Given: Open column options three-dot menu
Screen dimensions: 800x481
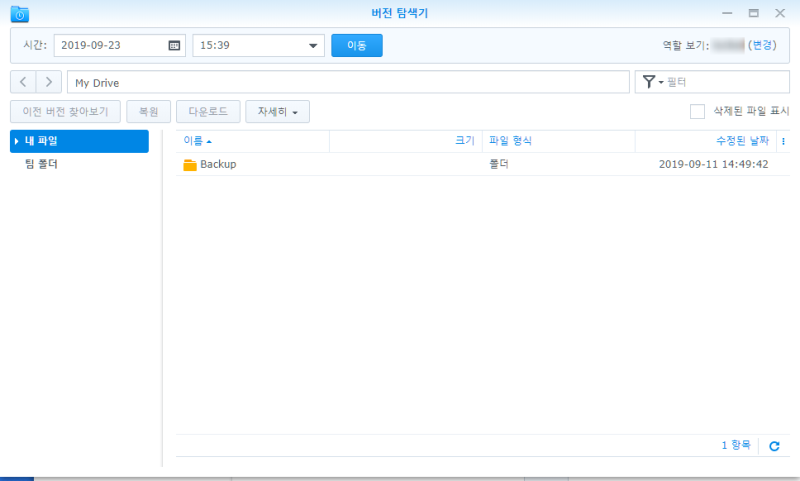Looking at the screenshot, I should coord(783,141).
